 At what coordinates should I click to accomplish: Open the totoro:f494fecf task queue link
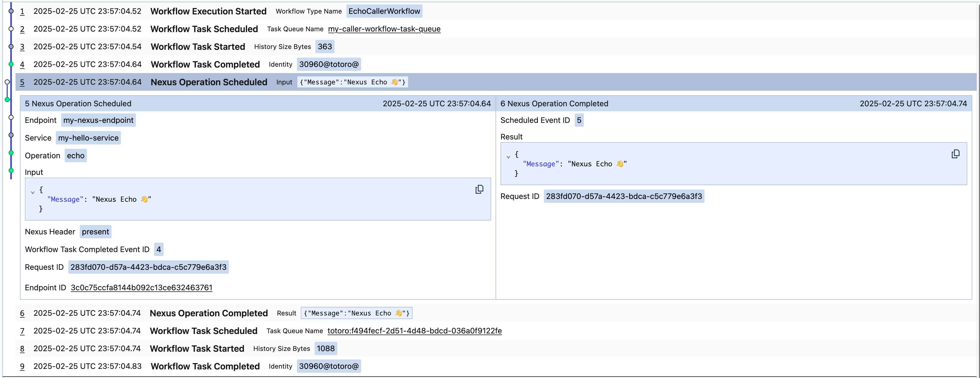pos(414,331)
